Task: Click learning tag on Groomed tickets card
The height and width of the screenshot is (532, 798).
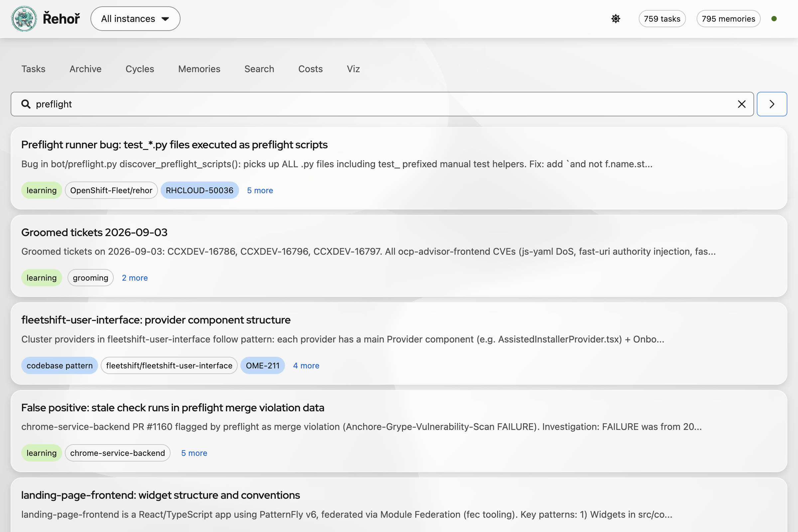Action: click(41, 278)
